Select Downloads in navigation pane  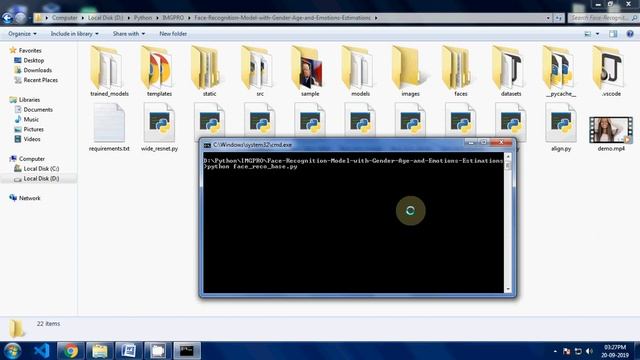(x=38, y=70)
